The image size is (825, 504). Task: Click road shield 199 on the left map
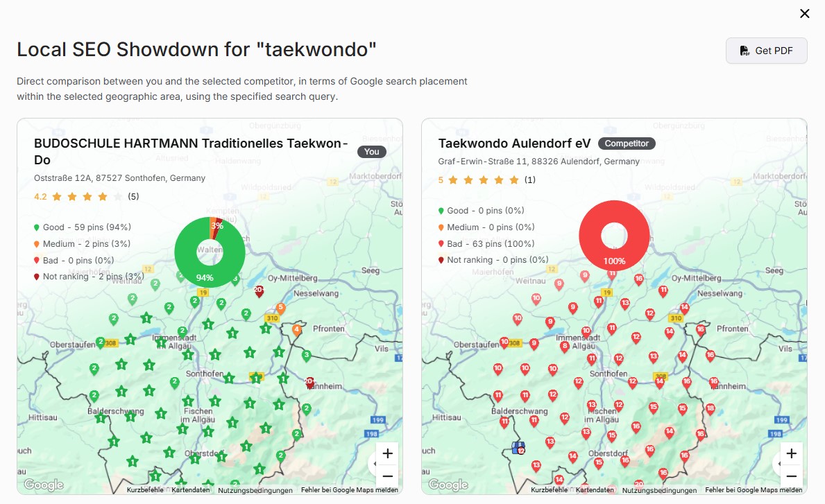[377, 420]
